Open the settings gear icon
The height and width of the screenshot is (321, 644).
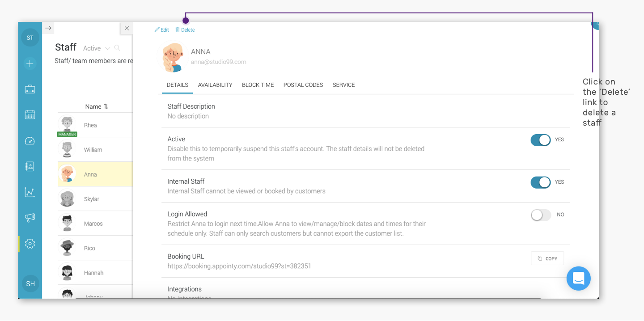(30, 244)
